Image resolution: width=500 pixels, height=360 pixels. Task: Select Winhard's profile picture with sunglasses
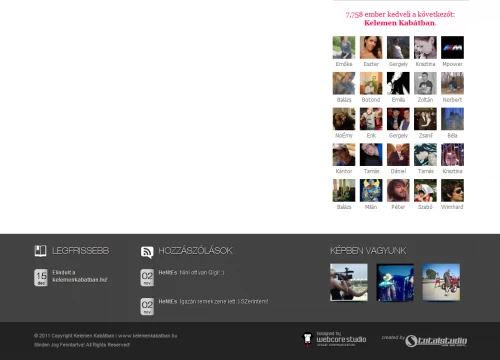click(452, 191)
